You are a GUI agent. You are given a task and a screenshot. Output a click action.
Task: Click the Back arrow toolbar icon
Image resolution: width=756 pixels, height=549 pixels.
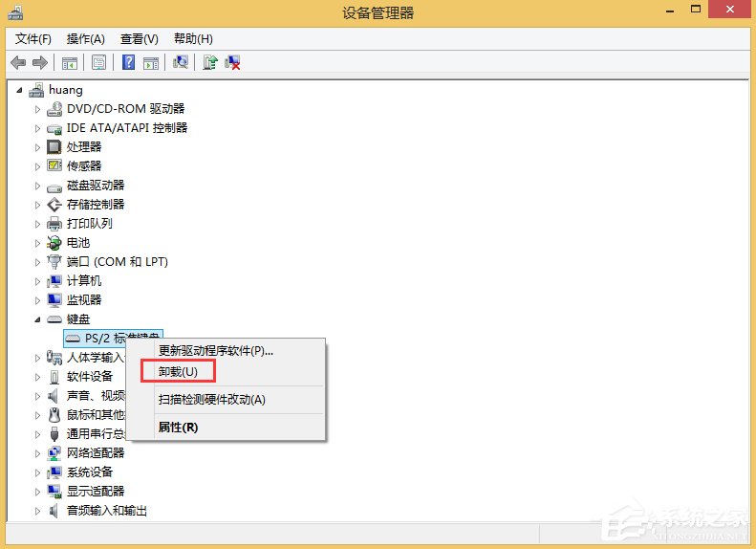tap(18, 62)
